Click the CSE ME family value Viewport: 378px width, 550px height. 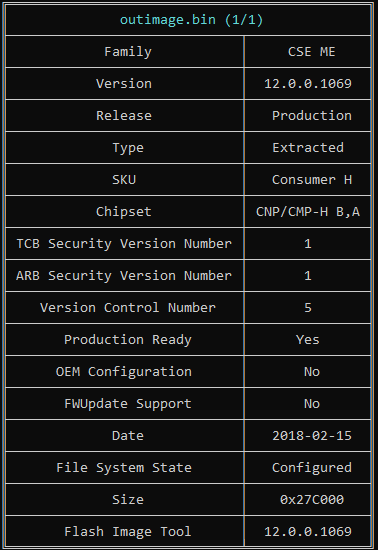pyautogui.click(x=311, y=52)
